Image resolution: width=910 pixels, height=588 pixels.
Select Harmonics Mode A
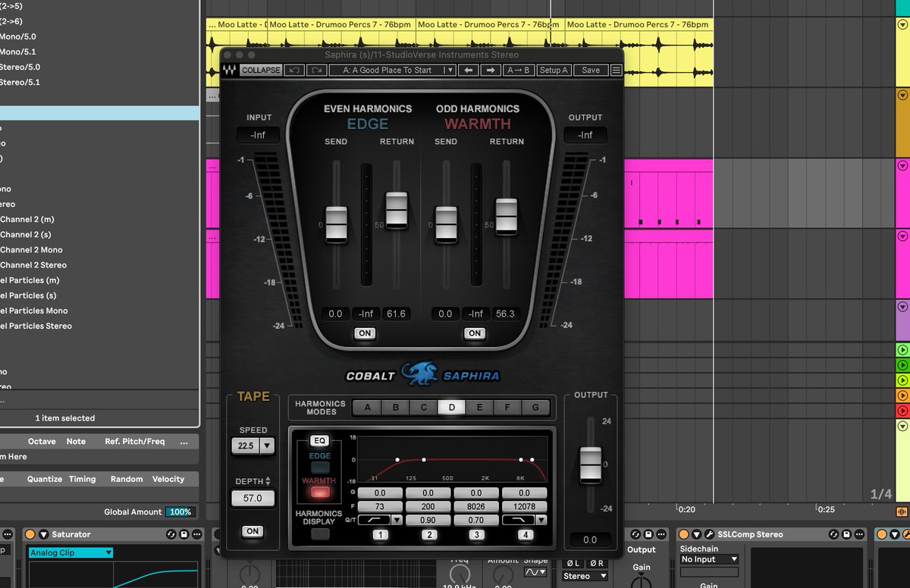[x=368, y=408]
